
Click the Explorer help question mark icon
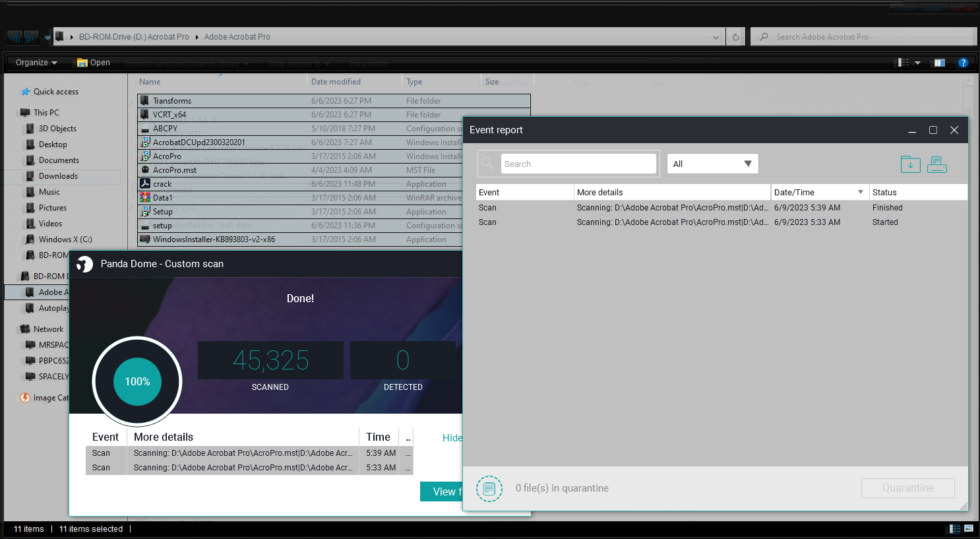tap(963, 63)
